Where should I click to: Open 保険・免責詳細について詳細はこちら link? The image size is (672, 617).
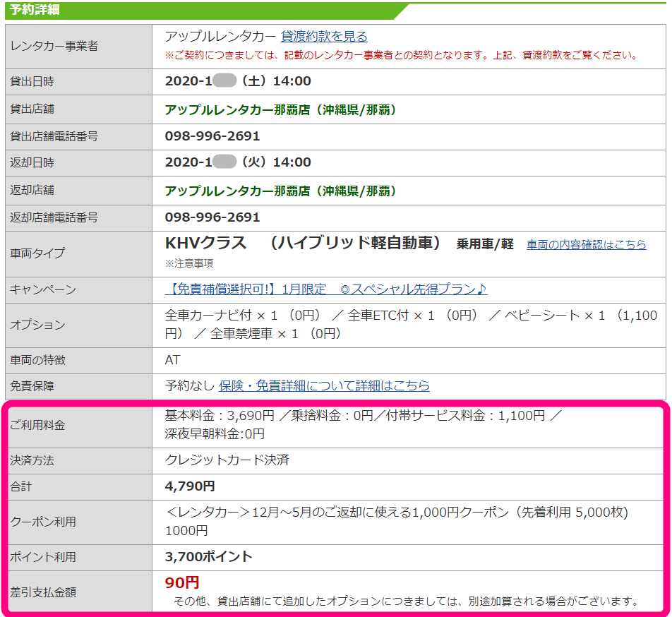point(324,385)
